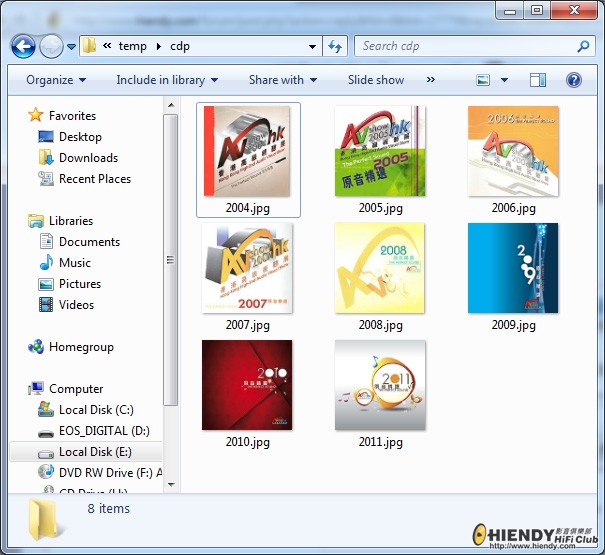Viewport: 605px width, 555px height.
Task: Click the Homegroup spheres icon
Action: point(36,347)
